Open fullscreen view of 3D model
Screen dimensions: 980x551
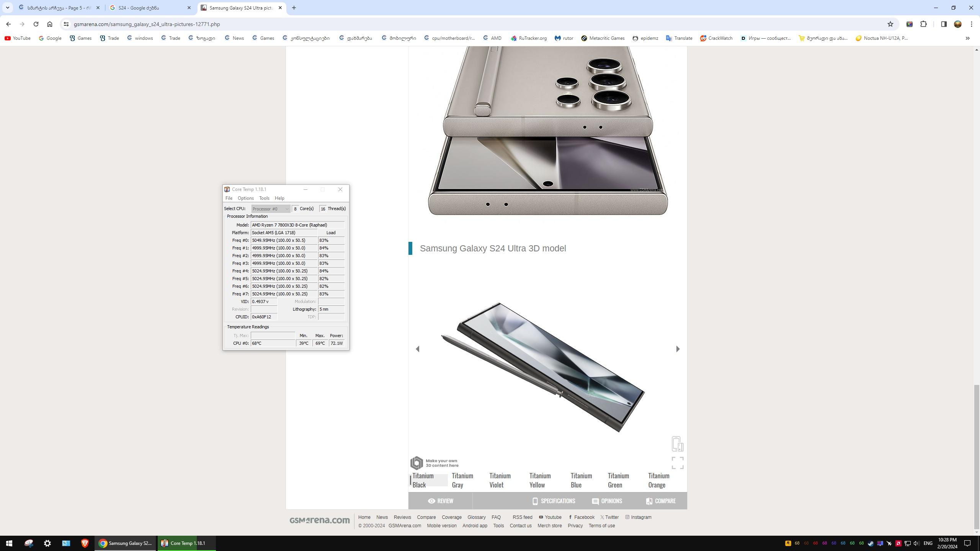(x=677, y=463)
